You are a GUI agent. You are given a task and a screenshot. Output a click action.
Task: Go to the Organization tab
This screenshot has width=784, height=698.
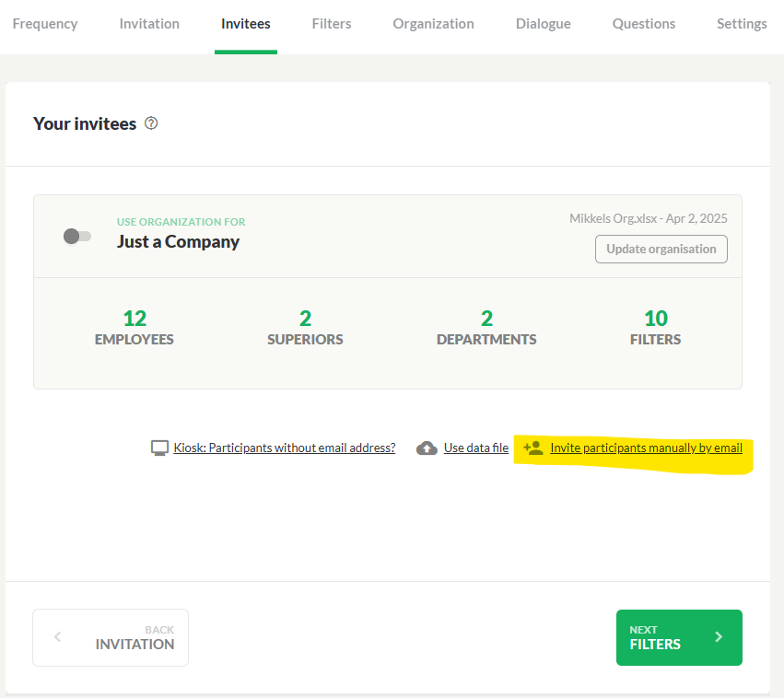pos(433,24)
